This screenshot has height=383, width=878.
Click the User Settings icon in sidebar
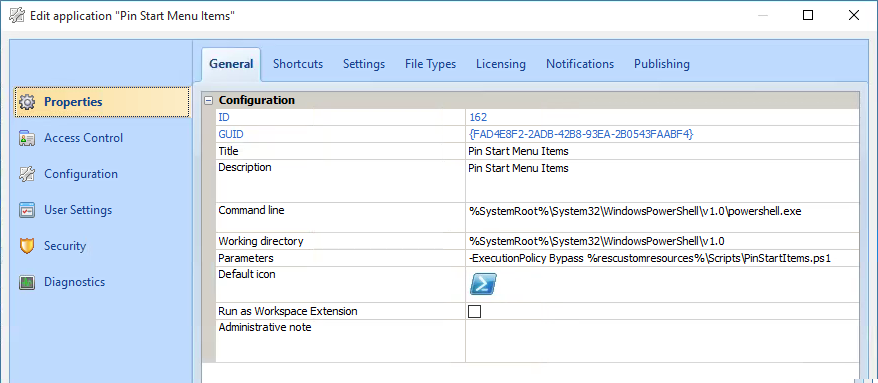coord(27,210)
